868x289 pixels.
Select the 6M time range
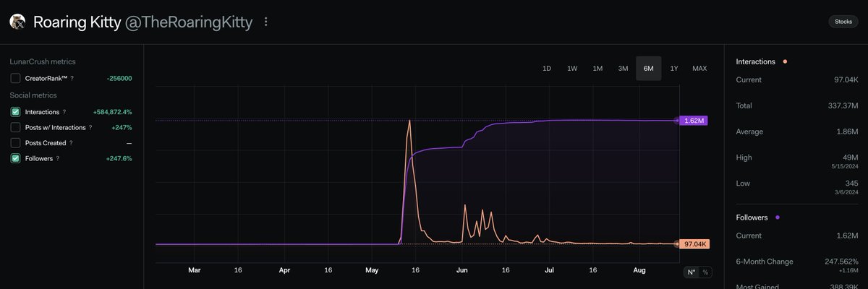point(648,69)
